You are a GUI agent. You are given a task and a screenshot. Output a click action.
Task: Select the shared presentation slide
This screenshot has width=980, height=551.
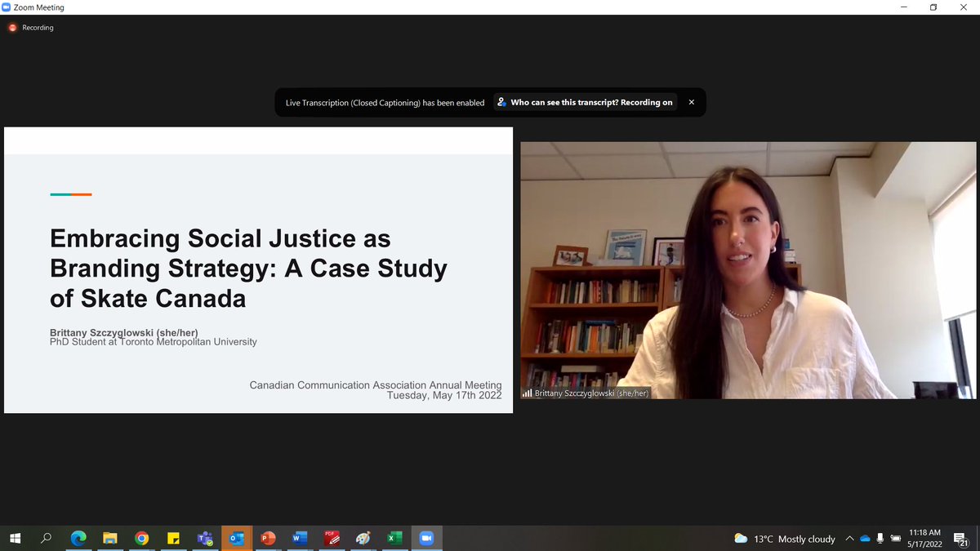point(258,270)
